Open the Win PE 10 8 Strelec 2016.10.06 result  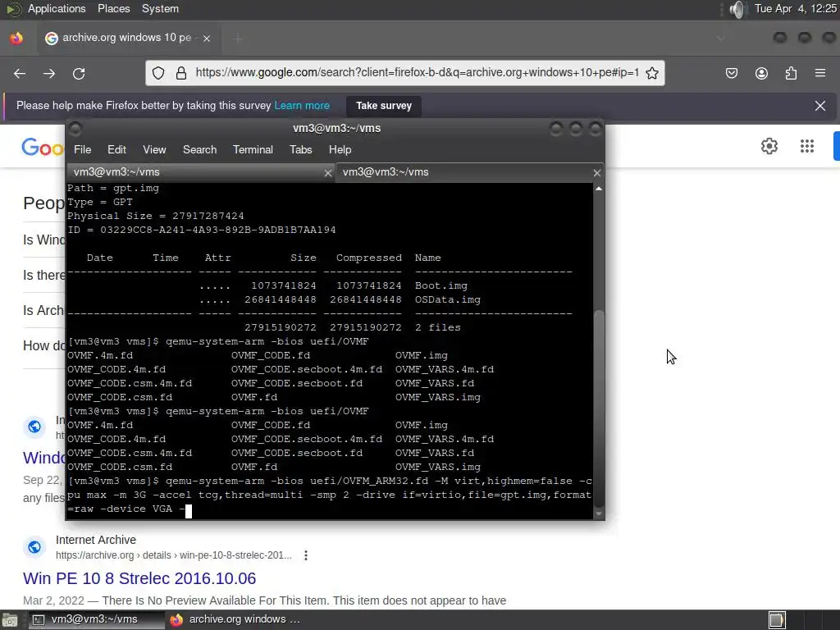[x=139, y=578]
